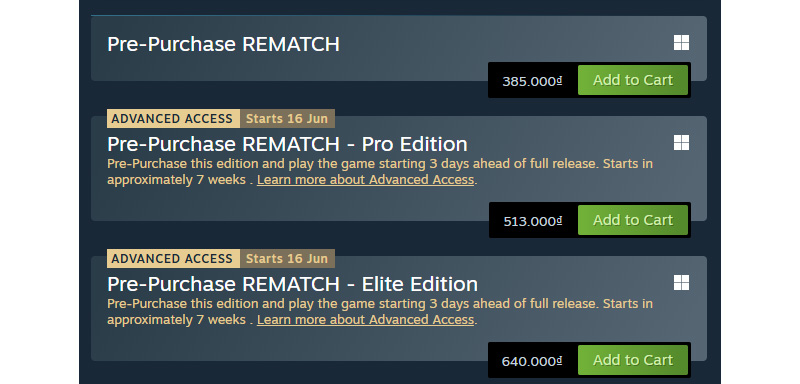Click the Starts 16 Jun tag on Elite Edition
This screenshot has width=800, height=384.
[287, 259]
